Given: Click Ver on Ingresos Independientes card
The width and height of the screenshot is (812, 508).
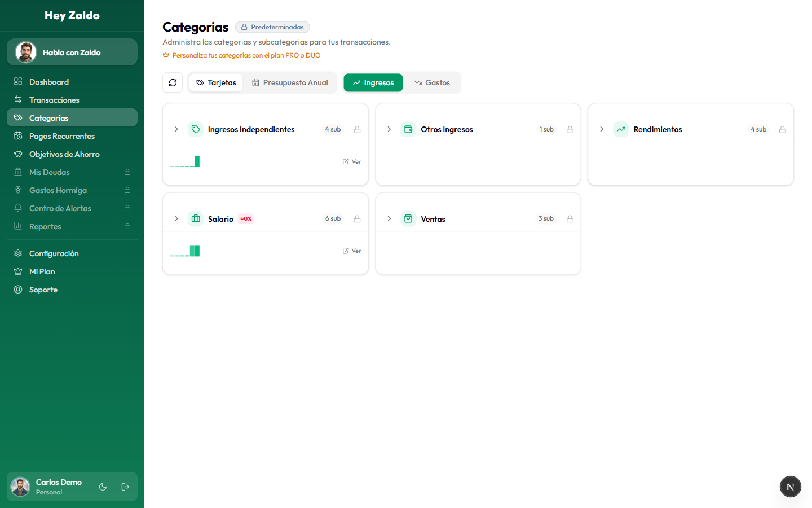Looking at the screenshot, I should [x=351, y=161].
